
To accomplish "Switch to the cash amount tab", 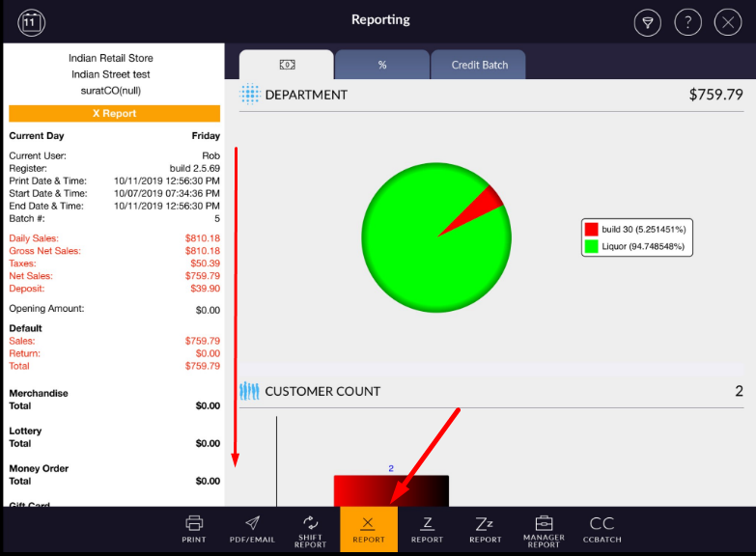I will 287,65.
